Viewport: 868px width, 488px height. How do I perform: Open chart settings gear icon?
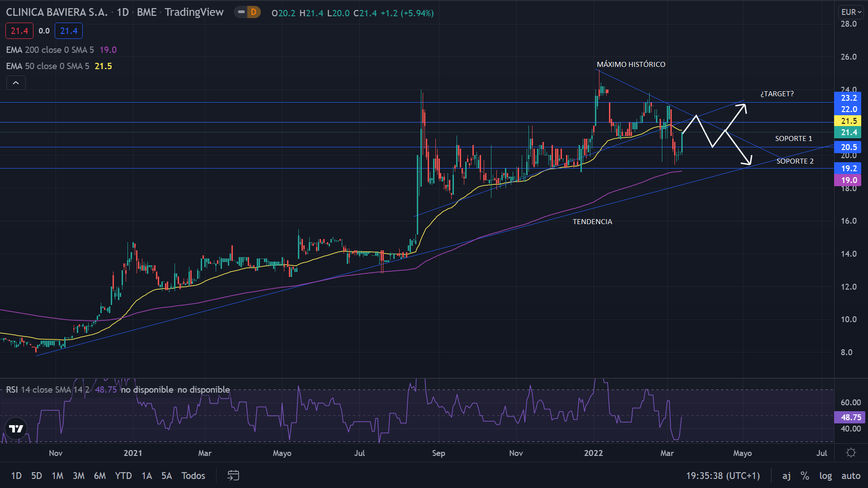(x=851, y=453)
